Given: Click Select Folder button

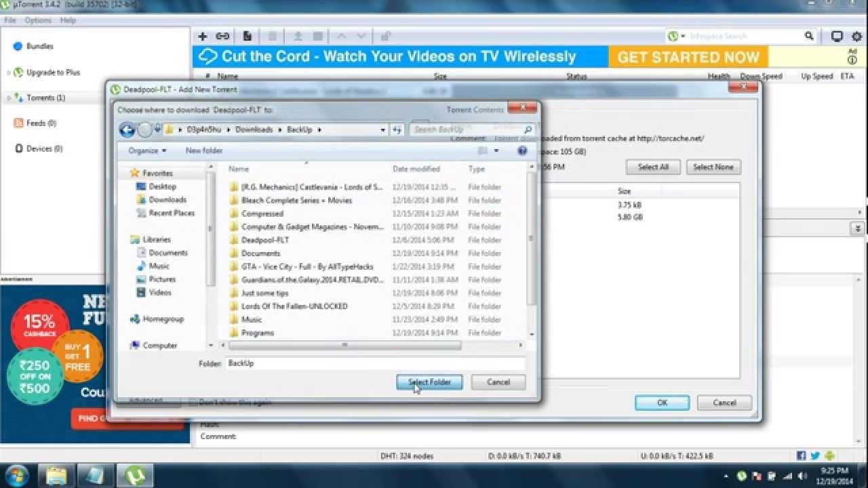Looking at the screenshot, I should tap(429, 382).
